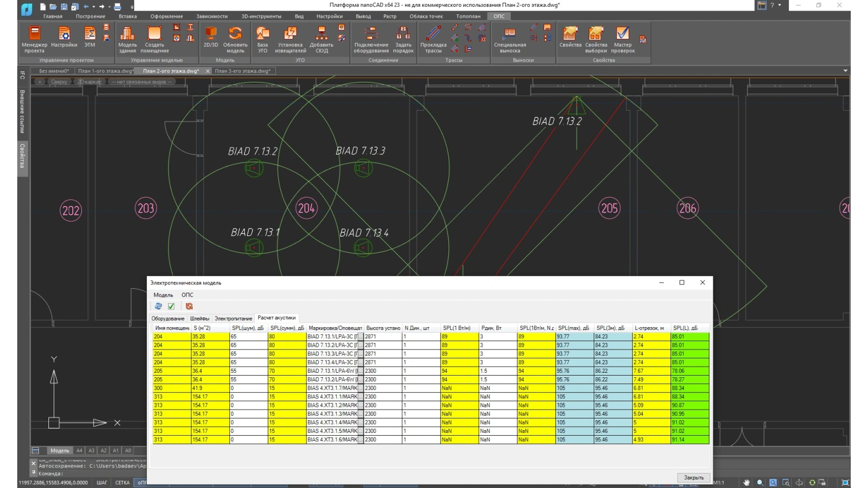Click the refresh icon in the dialog toolbar
868x488 pixels.
tap(158, 307)
